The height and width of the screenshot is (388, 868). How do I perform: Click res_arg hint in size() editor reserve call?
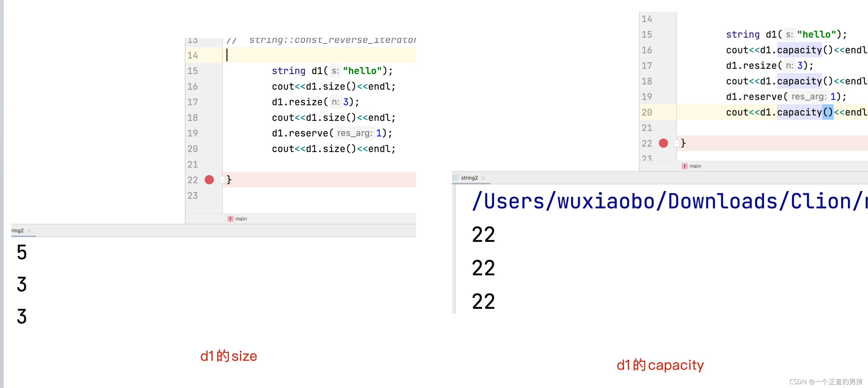(354, 133)
